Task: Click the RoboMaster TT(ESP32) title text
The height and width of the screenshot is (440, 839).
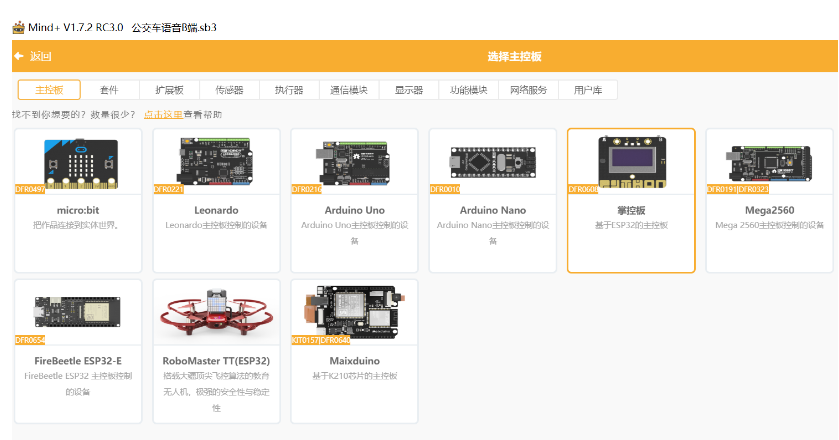Action: [216, 361]
